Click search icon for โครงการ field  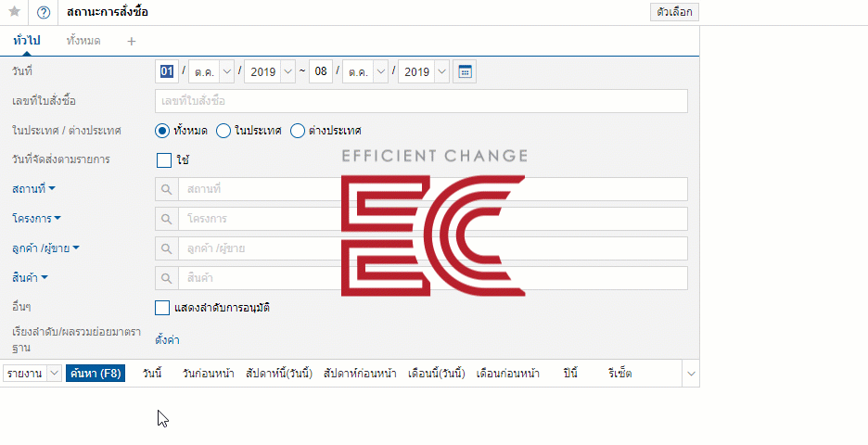[167, 219]
